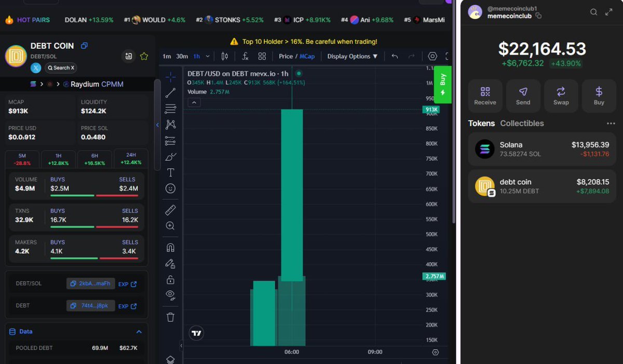This screenshot has width=623, height=364.
Task: Click the left panel scrollbar
Action: [x=157, y=125]
